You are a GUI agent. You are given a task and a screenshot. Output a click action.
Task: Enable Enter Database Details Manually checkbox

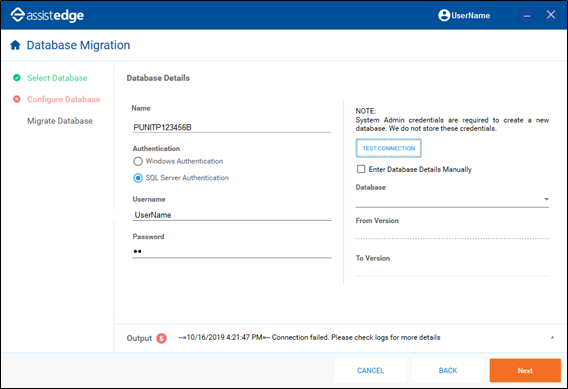361,169
